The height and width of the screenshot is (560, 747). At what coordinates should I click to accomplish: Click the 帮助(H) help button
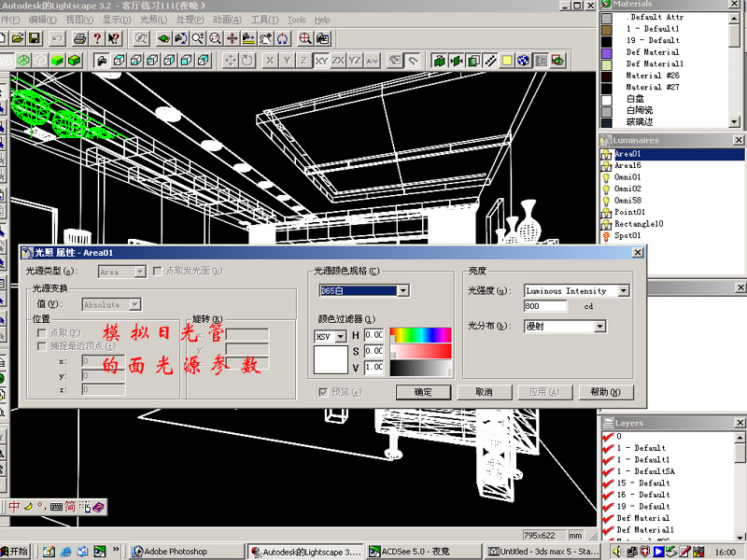605,392
